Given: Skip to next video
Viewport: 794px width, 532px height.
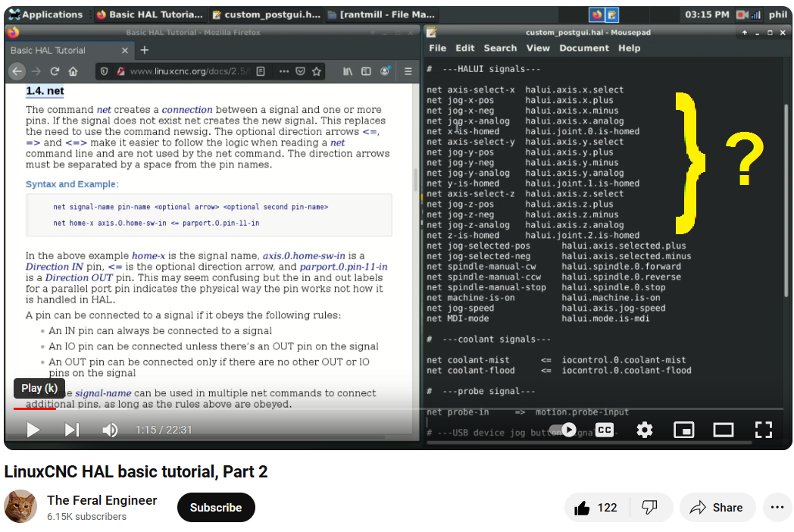Looking at the screenshot, I should coord(72,430).
